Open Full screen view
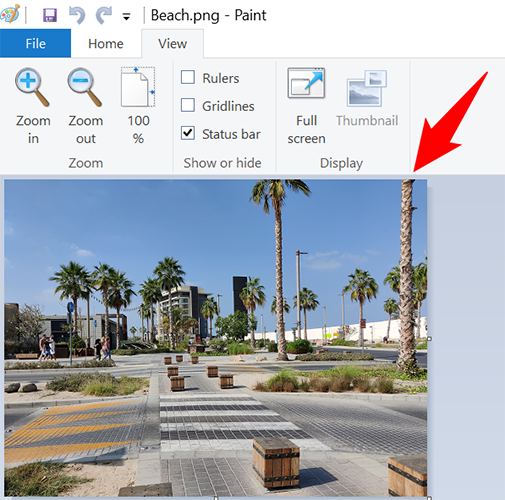This screenshot has height=500, width=505. (x=306, y=83)
